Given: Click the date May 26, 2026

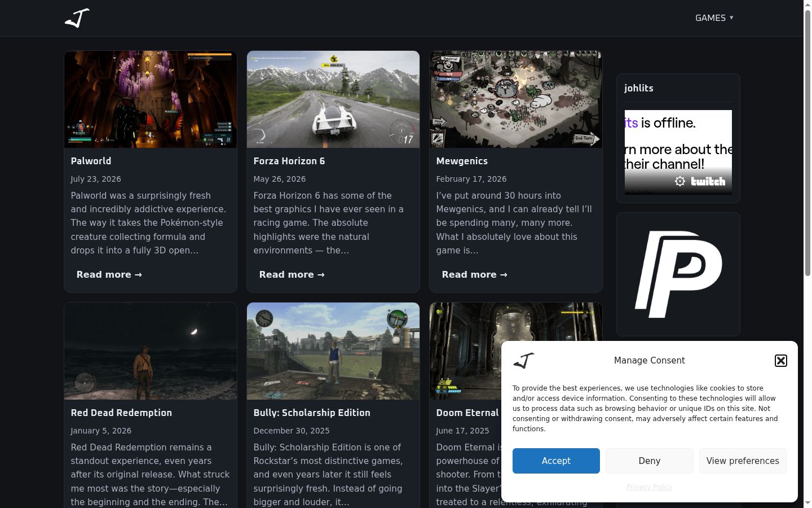Looking at the screenshot, I should (x=280, y=179).
